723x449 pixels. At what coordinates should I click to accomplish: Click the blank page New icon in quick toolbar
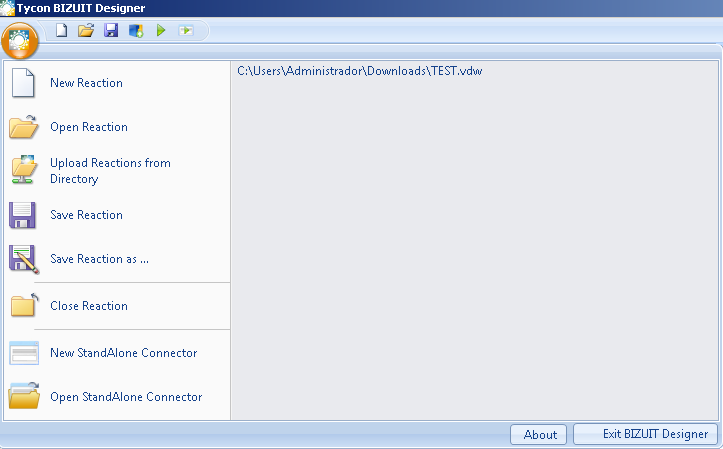pos(61,30)
